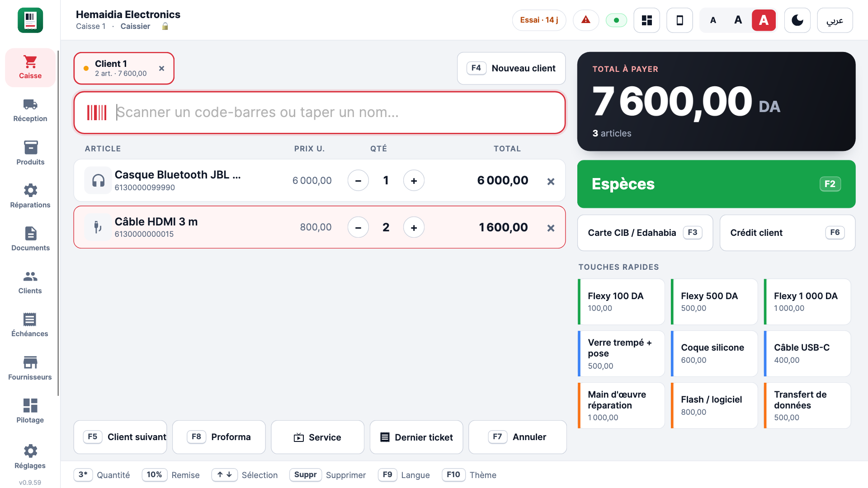Open Réparations in the sidebar
Screen dimensions: 868x488
coord(30,197)
